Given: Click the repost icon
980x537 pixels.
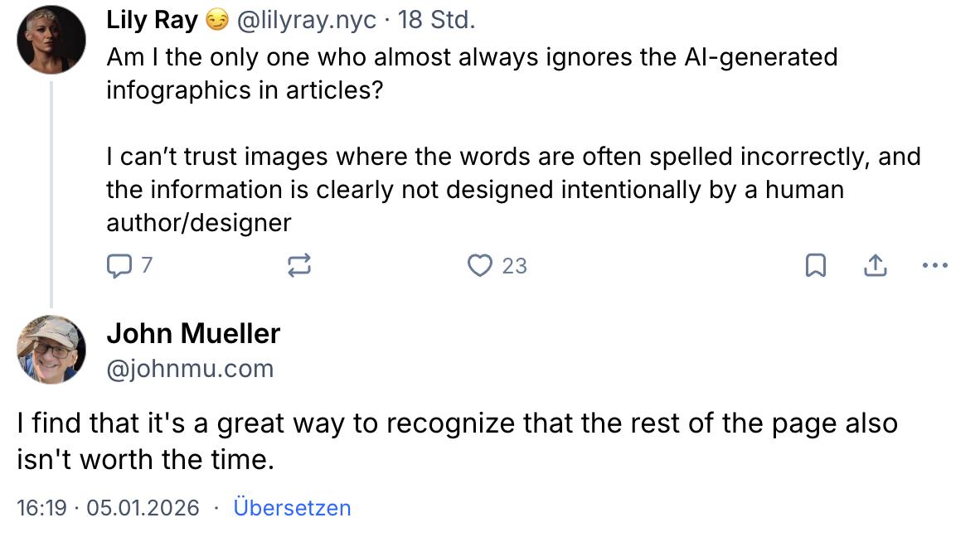Looking at the screenshot, I should pyautogui.click(x=299, y=265).
